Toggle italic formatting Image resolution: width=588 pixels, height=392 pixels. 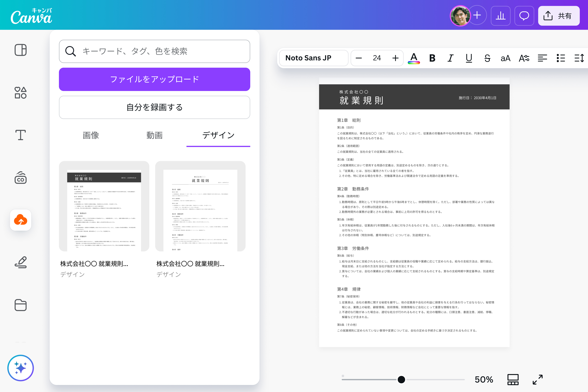click(450, 58)
